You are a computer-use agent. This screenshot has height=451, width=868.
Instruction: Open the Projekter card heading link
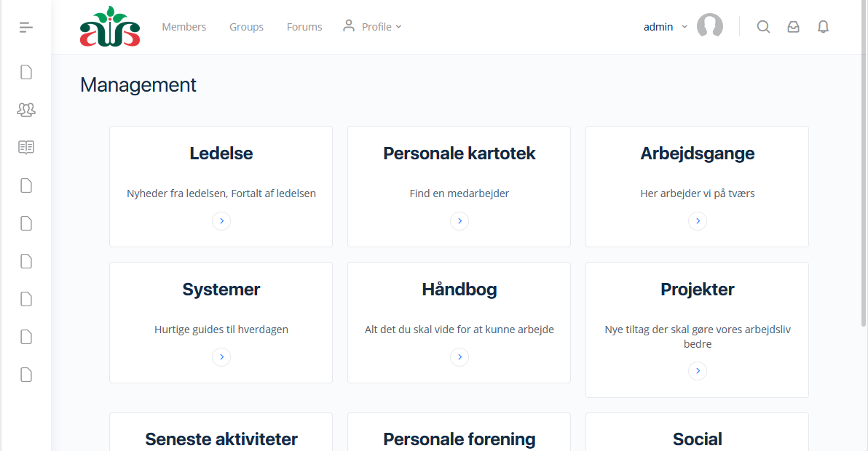point(698,290)
